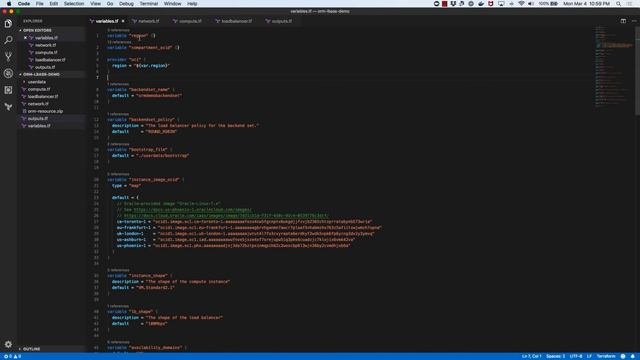Image resolution: width=640 pixels, height=360 pixels.
Task: Click the AirPlay display icon in menu bar
Action: pyautogui.click(x=501, y=4)
